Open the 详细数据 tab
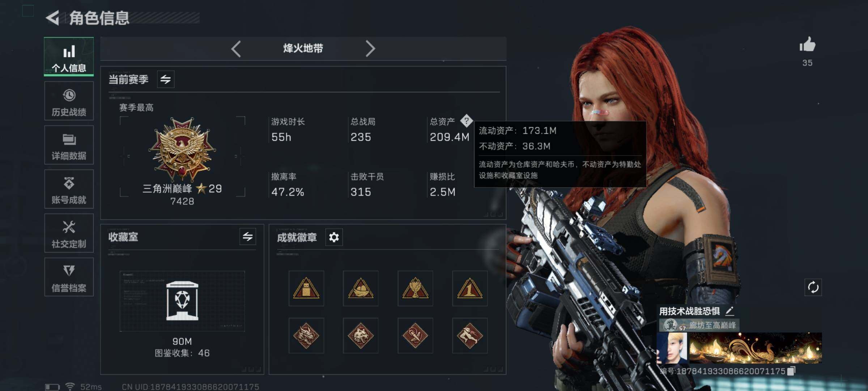 [69, 145]
